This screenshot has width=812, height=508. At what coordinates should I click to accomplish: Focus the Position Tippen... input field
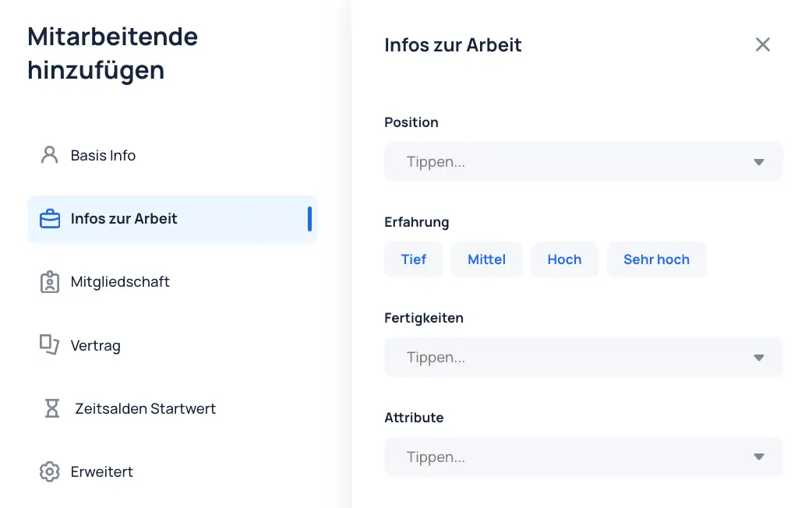point(583,161)
